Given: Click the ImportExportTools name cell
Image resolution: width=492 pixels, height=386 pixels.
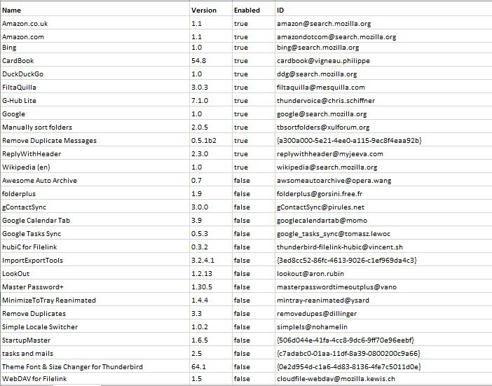Looking at the screenshot, I should [95, 260].
